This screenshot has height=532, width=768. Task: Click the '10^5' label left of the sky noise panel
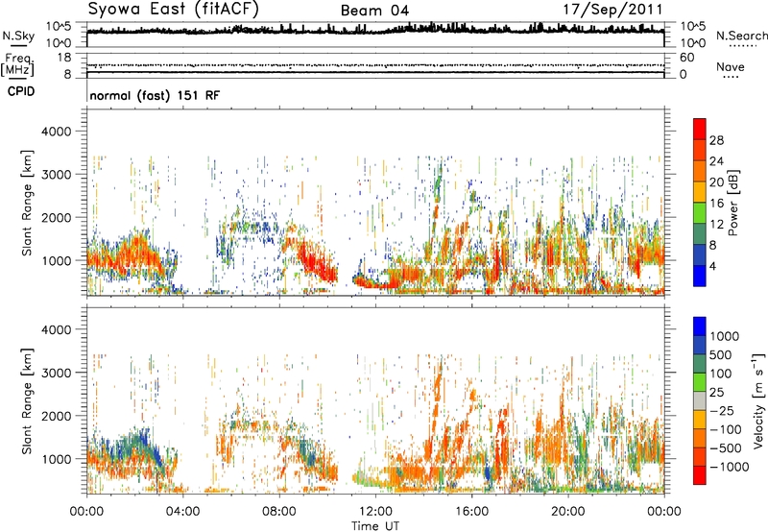(x=59, y=26)
